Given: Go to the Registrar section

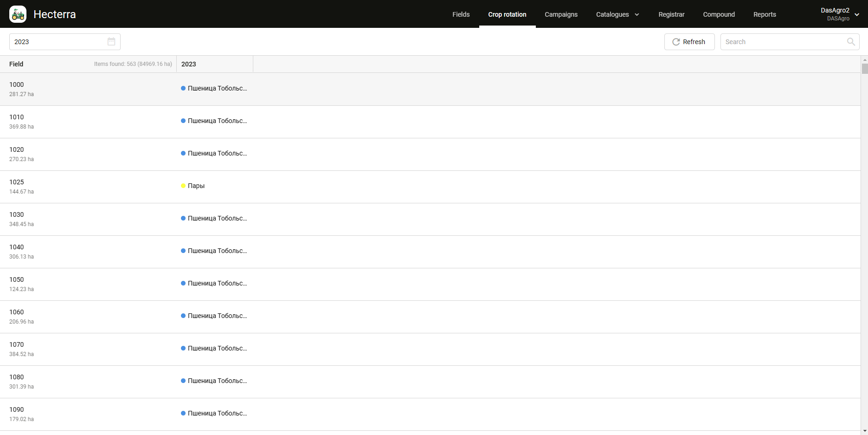Looking at the screenshot, I should [x=671, y=14].
